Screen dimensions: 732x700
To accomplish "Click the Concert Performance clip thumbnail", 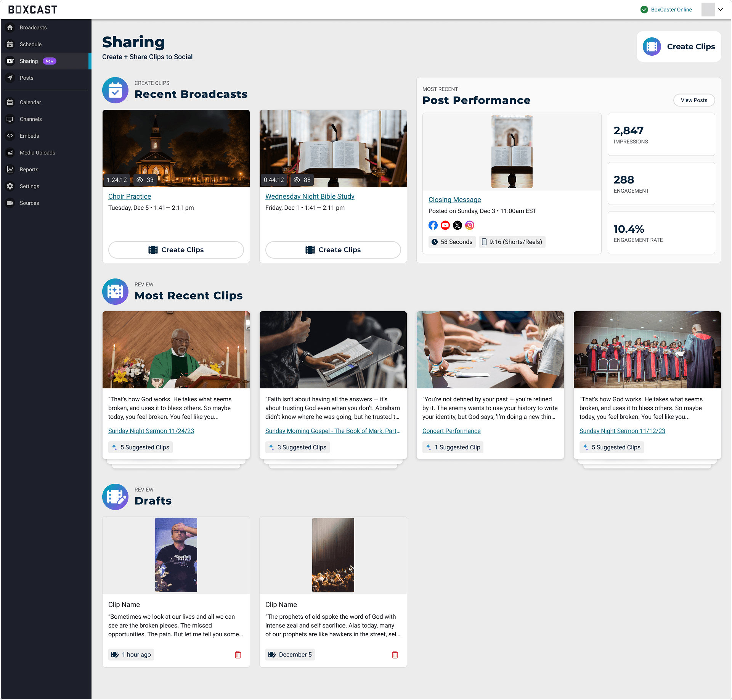I will 490,350.
